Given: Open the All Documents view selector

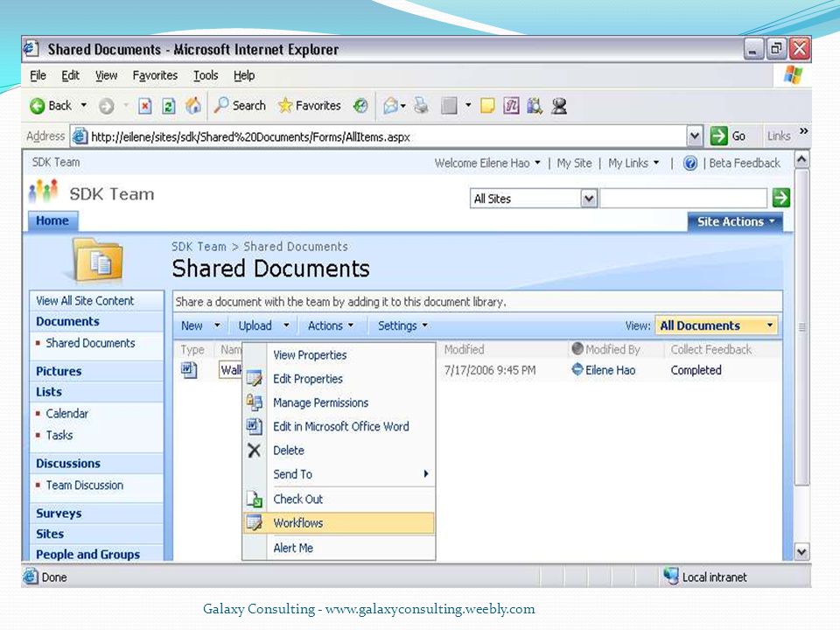Looking at the screenshot, I should tap(717, 325).
